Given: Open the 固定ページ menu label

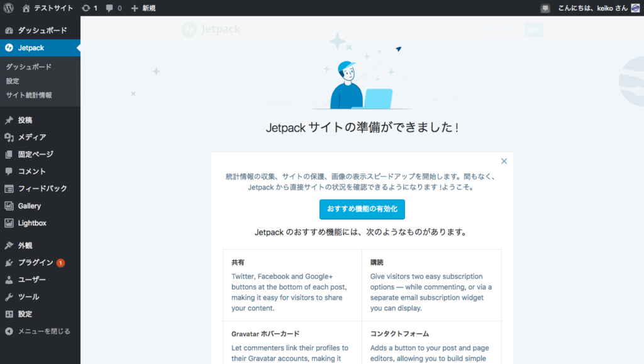Looking at the screenshot, I should click(36, 154).
